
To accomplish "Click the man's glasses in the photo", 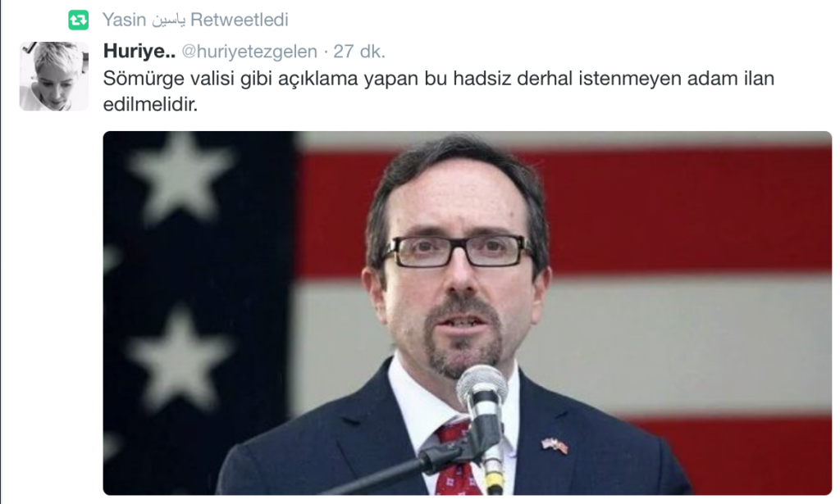I will coord(459,252).
